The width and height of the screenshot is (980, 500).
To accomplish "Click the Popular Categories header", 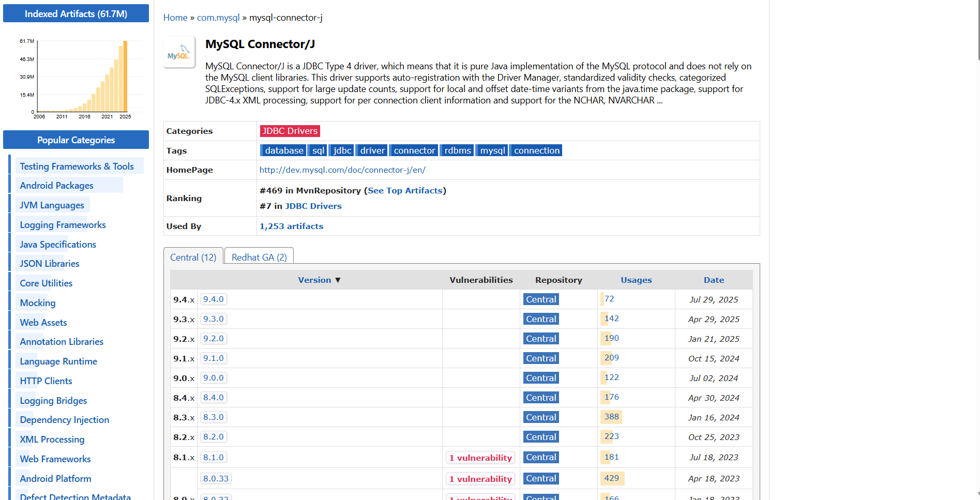I will click(76, 140).
